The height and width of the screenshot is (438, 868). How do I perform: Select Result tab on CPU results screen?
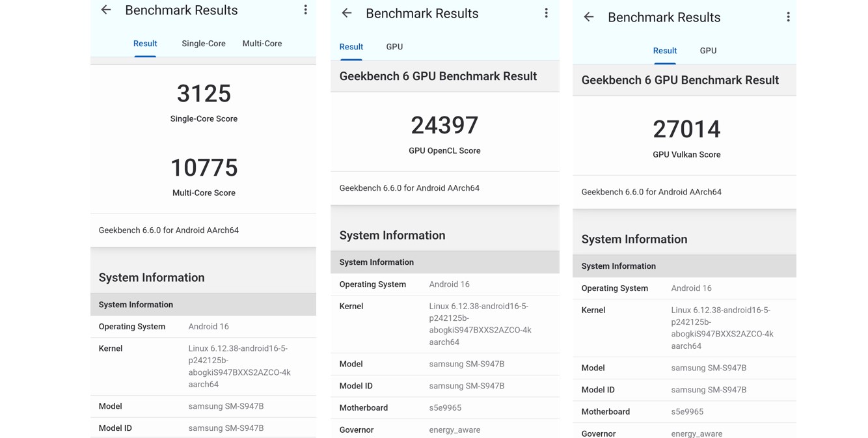click(145, 44)
